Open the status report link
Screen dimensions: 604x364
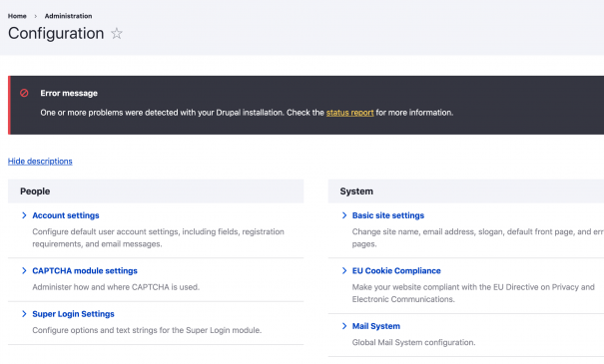[349, 113]
